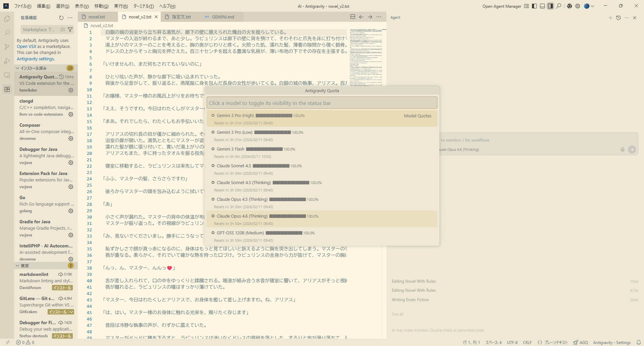Click the split editor icon
Screen dimensions: 644x346
point(353,17)
